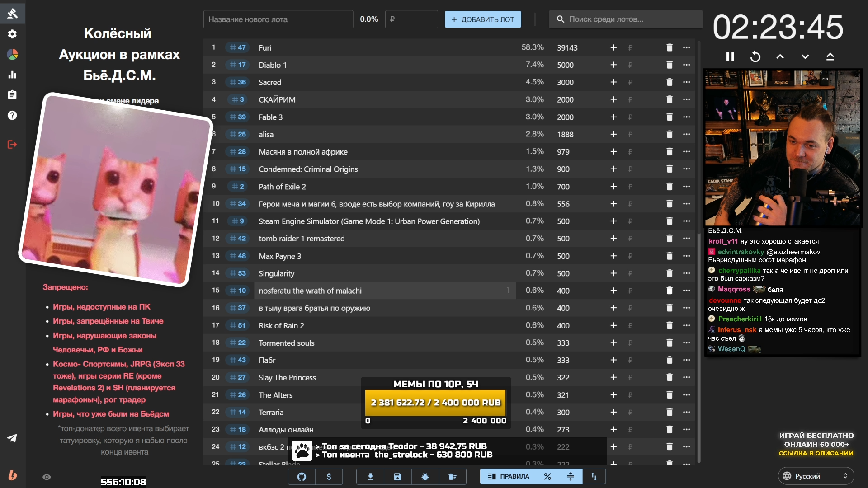This screenshot has width=868, height=488.
Task: Open the clipboard history icon
Action: click(x=12, y=95)
